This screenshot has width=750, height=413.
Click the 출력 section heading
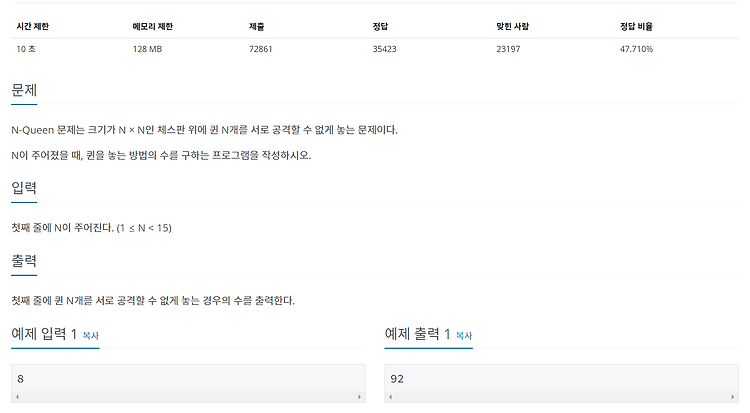point(24,261)
